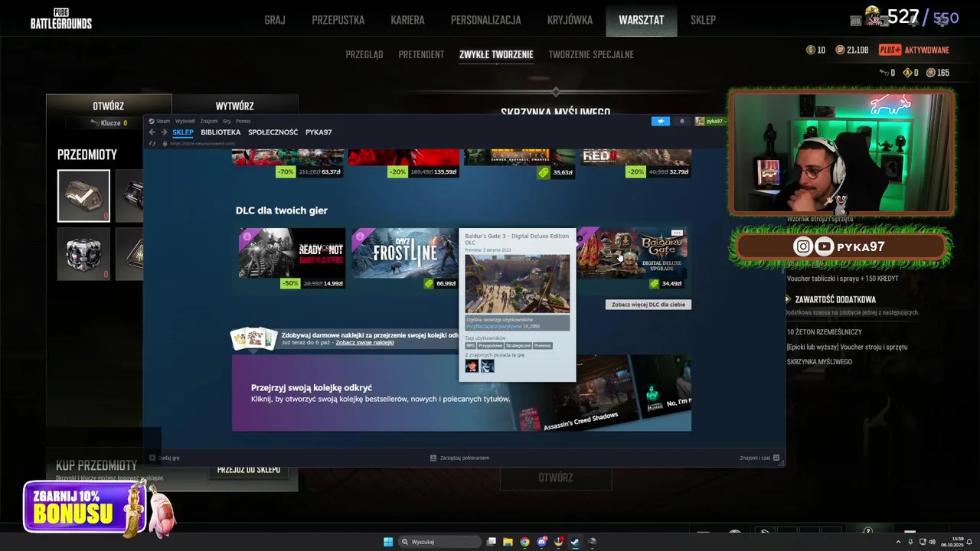Open the Gry menu in Steam
980x551 pixels.
tap(227, 121)
